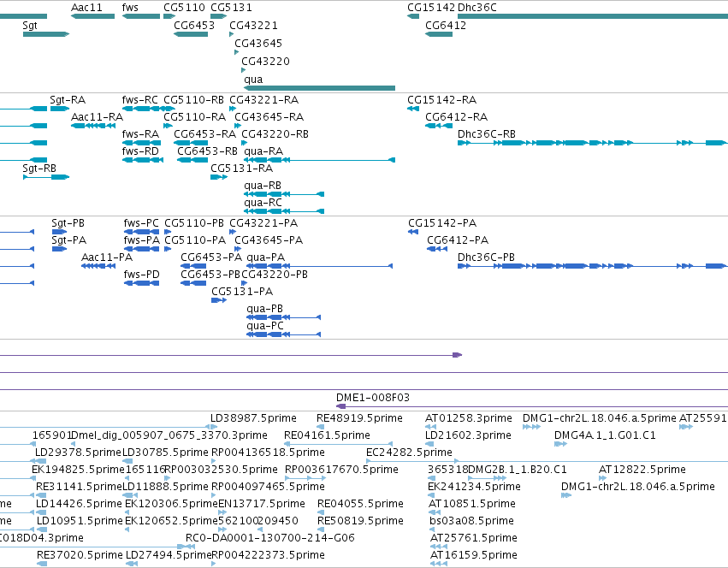Click the fws-RD transcript label

[140, 151]
